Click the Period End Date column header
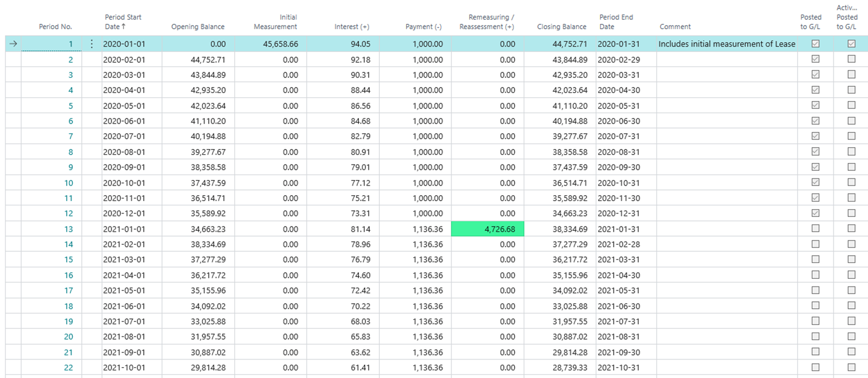This screenshot has height=378, width=868. (x=616, y=22)
